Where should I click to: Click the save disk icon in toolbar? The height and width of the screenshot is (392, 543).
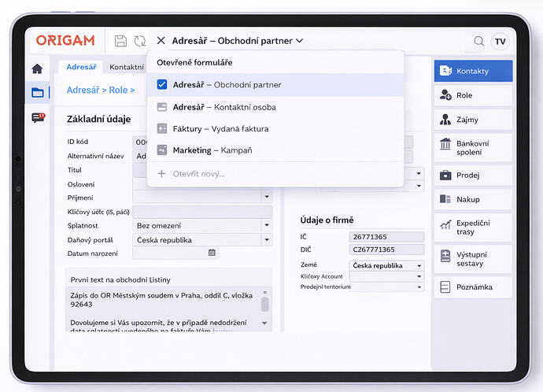point(120,41)
